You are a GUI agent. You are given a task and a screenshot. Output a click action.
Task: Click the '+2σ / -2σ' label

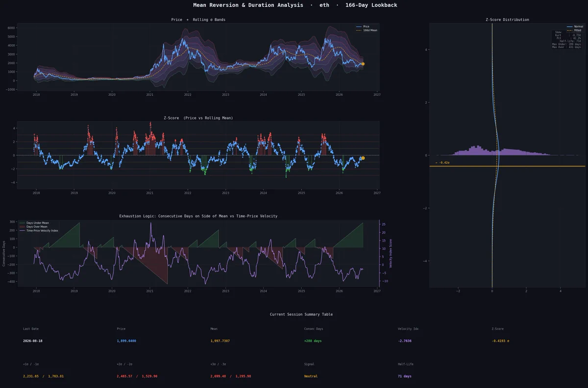[124, 364]
